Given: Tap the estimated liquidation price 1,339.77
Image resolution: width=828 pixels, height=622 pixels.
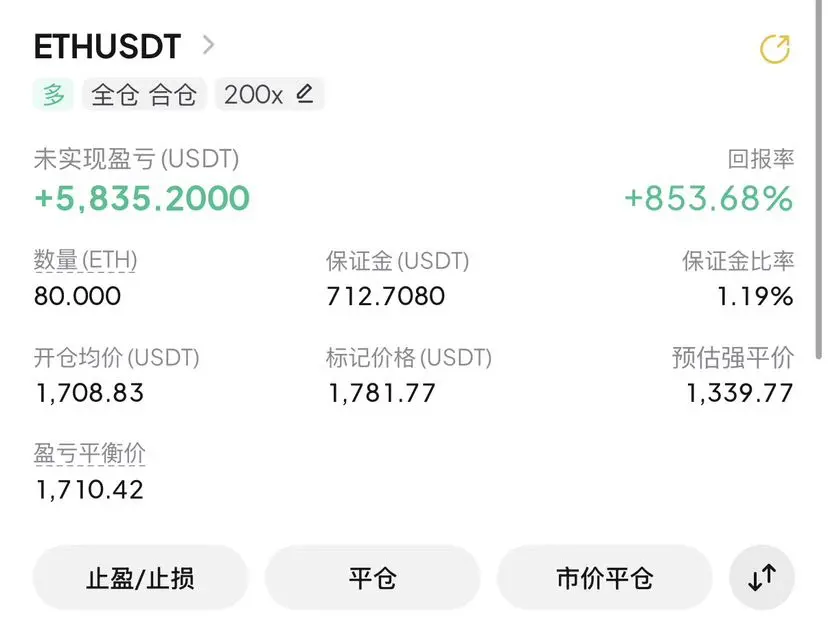Looking at the screenshot, I should [739, 393].
